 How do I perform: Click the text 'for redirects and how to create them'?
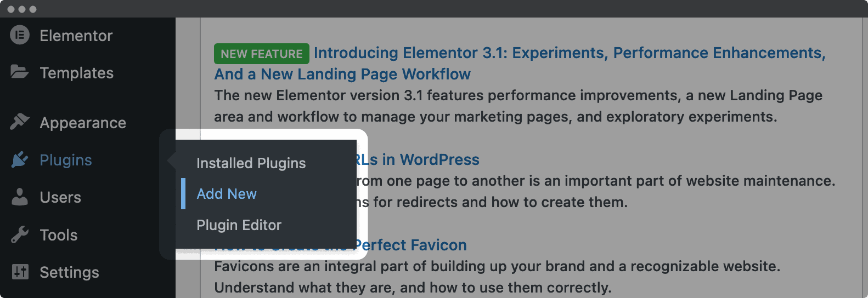click(500, 202)
